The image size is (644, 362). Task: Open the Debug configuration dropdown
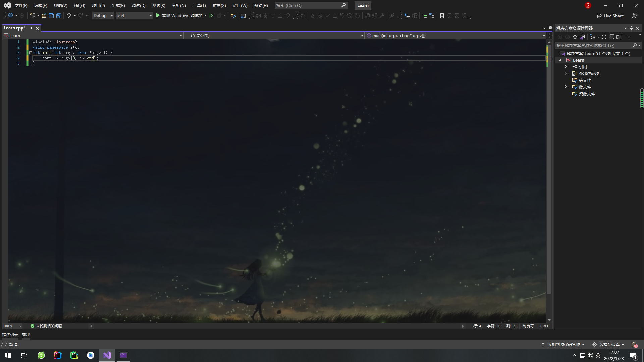point(103,16)
